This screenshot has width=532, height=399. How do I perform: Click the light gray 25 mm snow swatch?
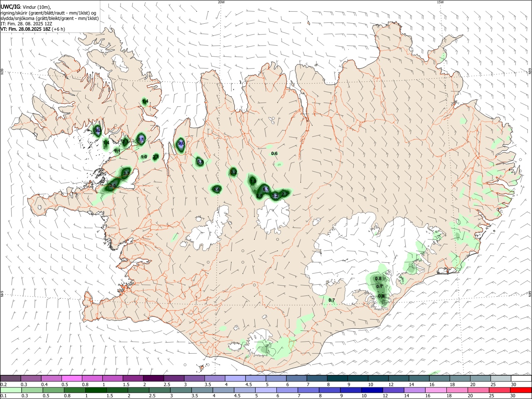coord(501,378)
